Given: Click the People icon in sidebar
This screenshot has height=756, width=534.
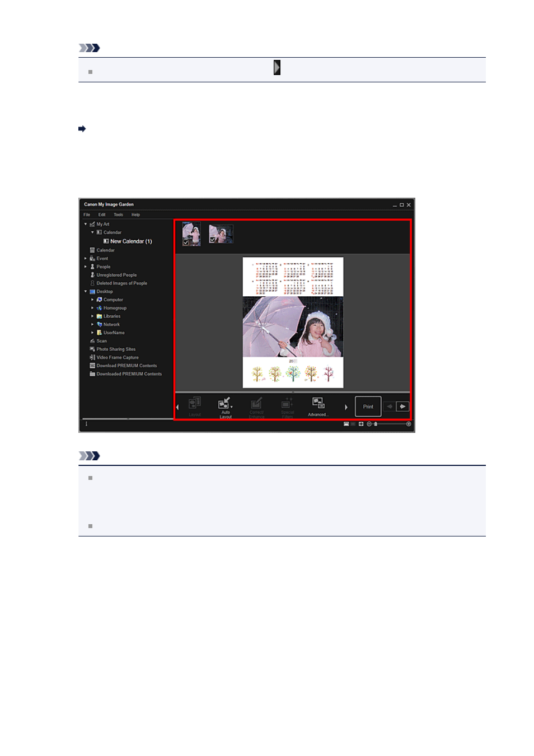Looking at the screenshot, I should 92,267.
